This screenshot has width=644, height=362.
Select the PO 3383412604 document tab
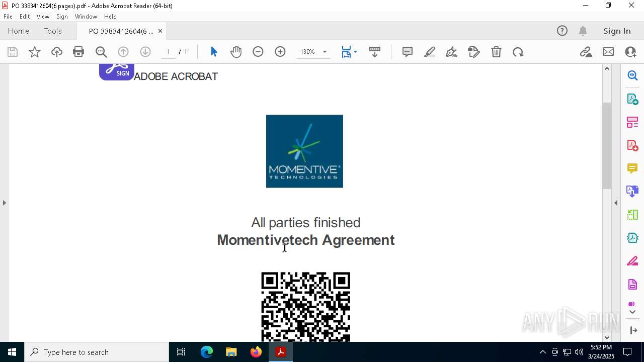(121, 31)
